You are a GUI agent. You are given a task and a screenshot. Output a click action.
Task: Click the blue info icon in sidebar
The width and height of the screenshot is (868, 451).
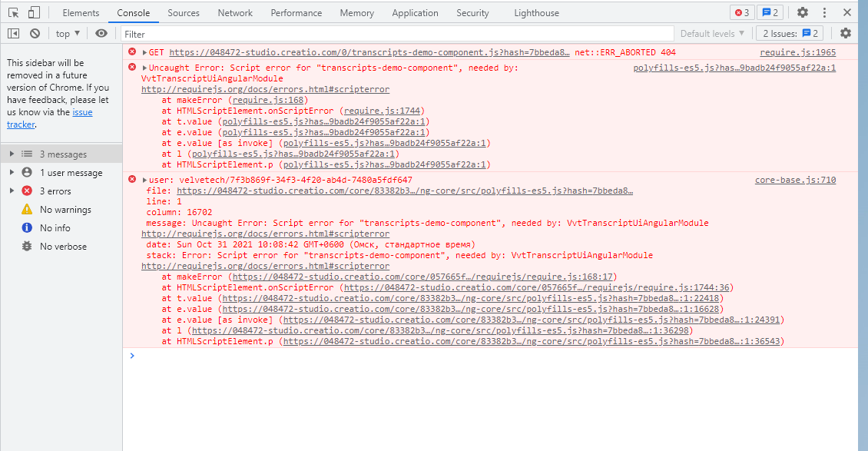coord(27,227)
